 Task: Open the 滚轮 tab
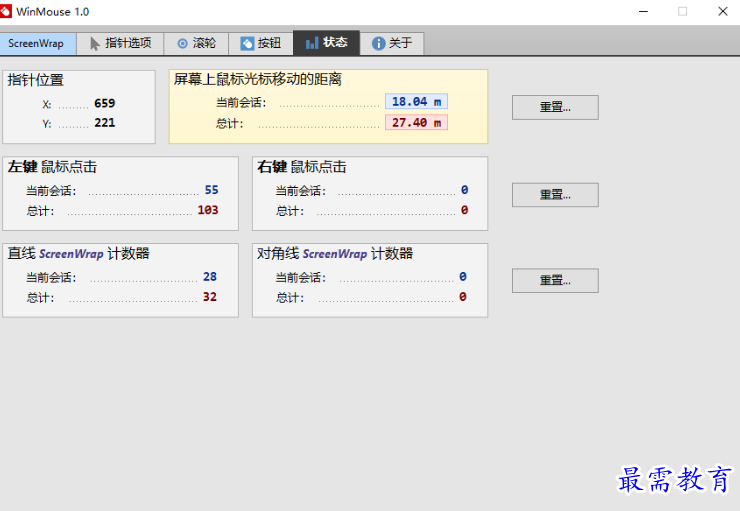(196, 44)
